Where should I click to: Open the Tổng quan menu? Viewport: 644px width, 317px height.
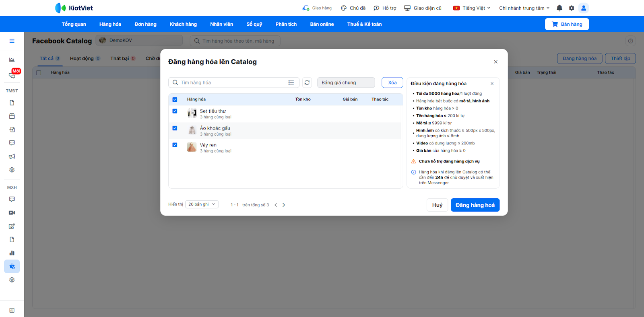tap(74, 24)
